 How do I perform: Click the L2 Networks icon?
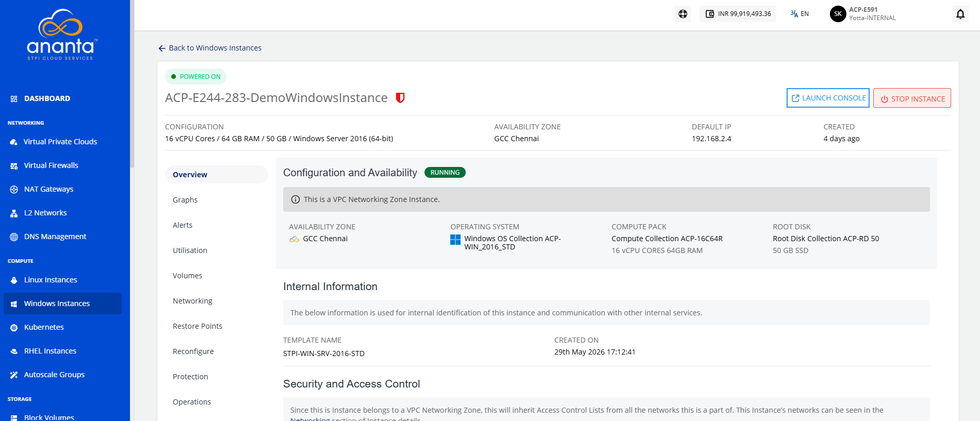14,213
